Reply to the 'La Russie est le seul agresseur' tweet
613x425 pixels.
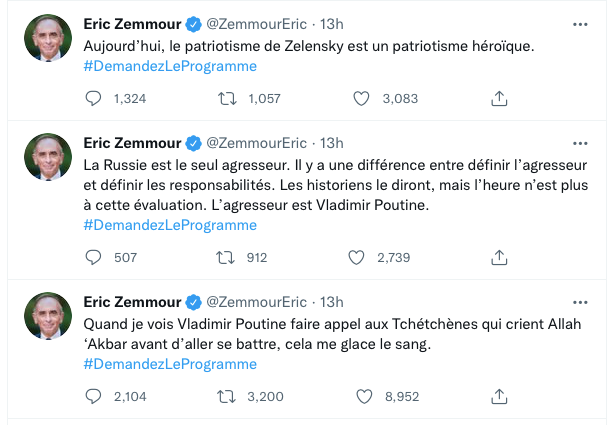pos(93,257)
